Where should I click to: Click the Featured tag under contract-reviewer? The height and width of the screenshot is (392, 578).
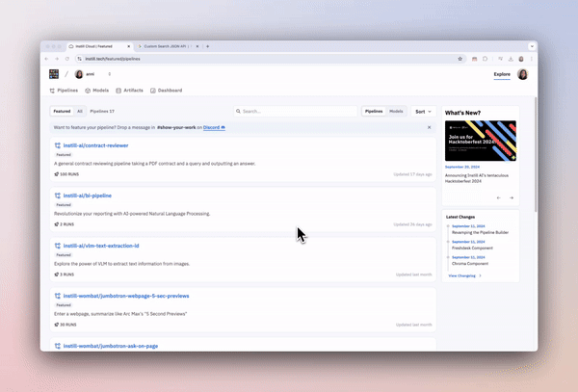(64, 155)
